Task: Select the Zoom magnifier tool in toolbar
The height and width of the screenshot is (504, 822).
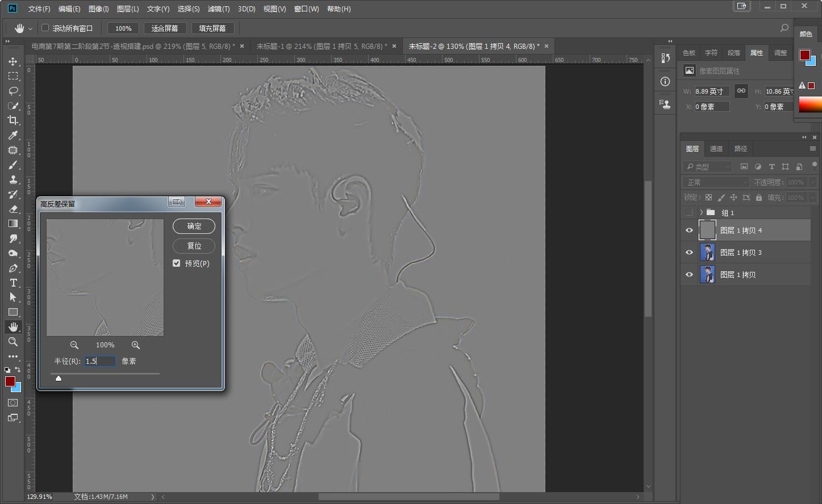Action: click(13, 342)
